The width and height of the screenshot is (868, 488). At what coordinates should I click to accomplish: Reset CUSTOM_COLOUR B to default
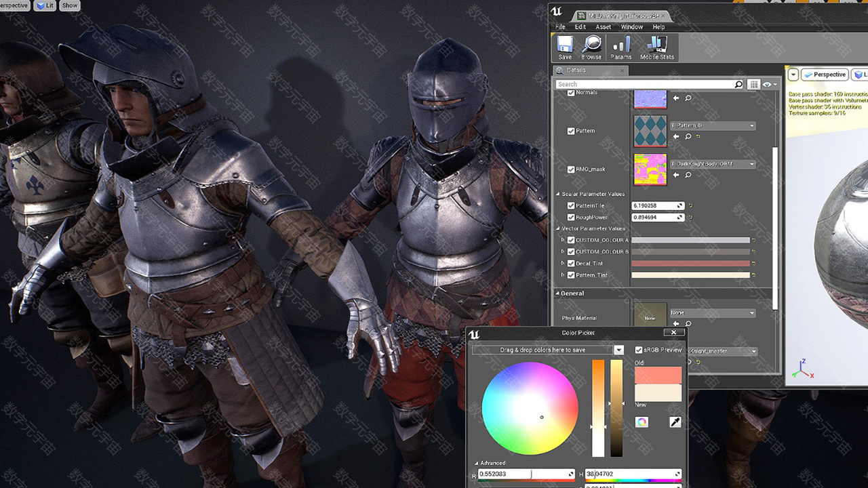(x=753, y=251)
